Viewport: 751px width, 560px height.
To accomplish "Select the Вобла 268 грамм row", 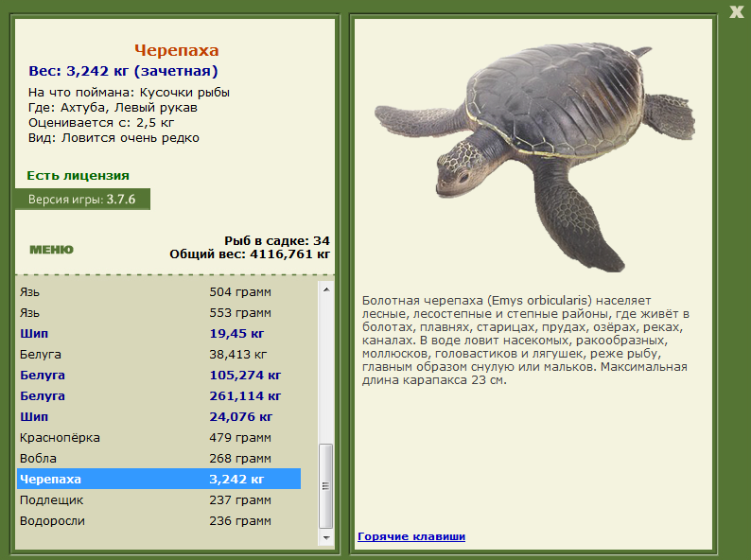I will tap(159, 459).
